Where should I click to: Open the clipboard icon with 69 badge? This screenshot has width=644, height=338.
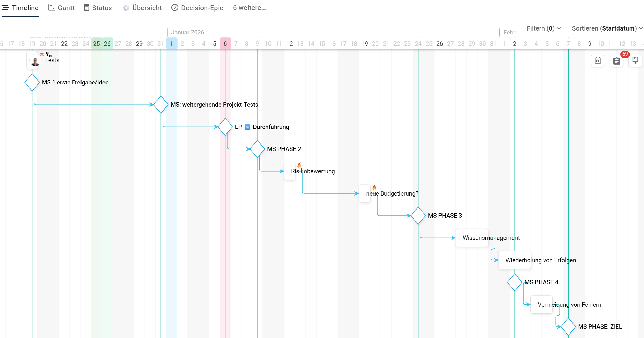click(617, 61)
